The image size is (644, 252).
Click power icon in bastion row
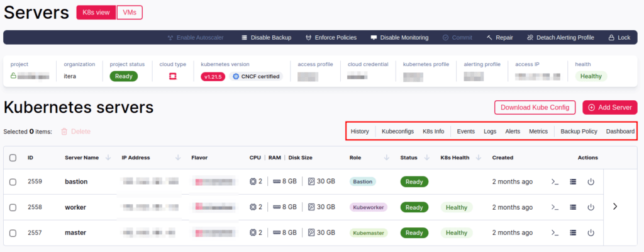(591, 181)
